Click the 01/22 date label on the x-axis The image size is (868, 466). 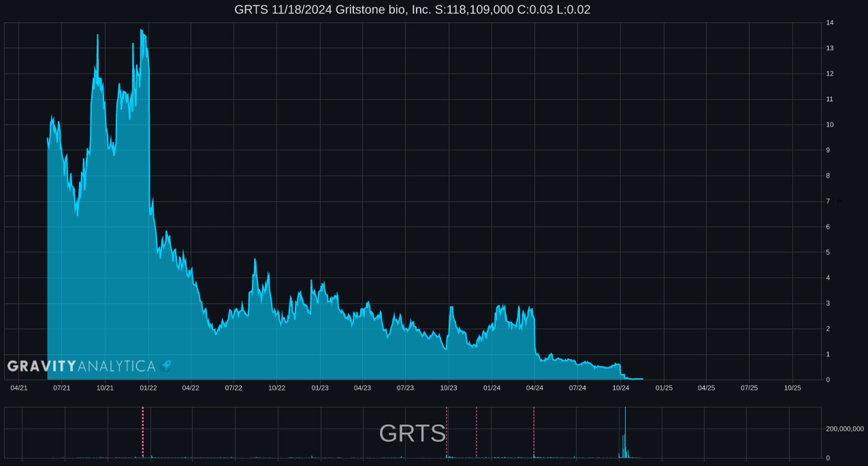[148, 388]
